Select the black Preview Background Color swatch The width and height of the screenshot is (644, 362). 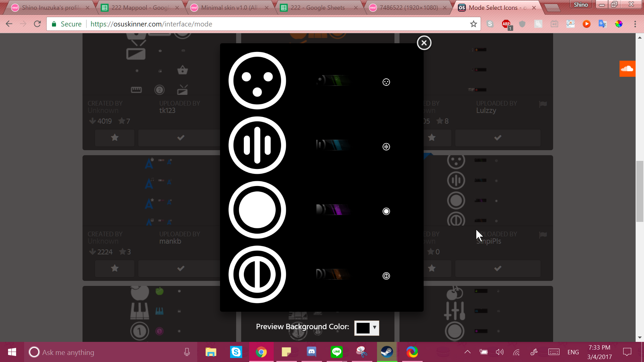[x=363, y=327]
